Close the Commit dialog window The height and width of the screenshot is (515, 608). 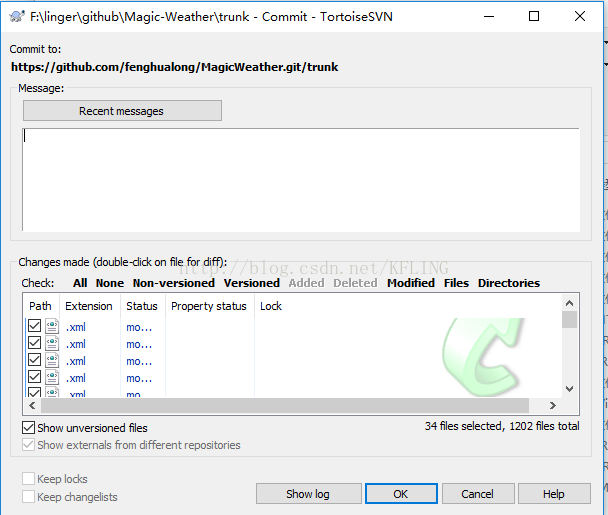[580, 16]
